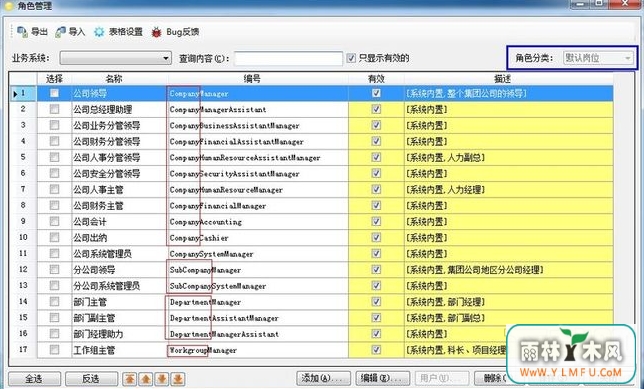Click the 用户(U)... button

click(442, 378)
